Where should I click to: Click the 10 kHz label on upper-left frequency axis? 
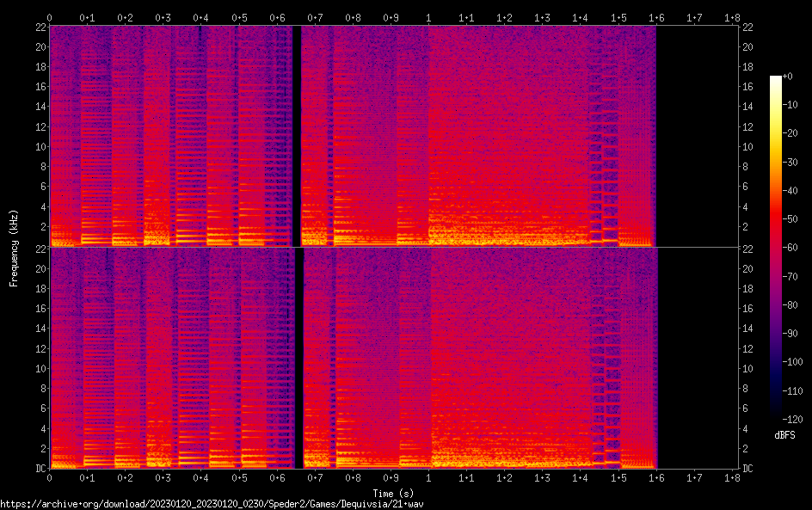[x=39, y=146]
